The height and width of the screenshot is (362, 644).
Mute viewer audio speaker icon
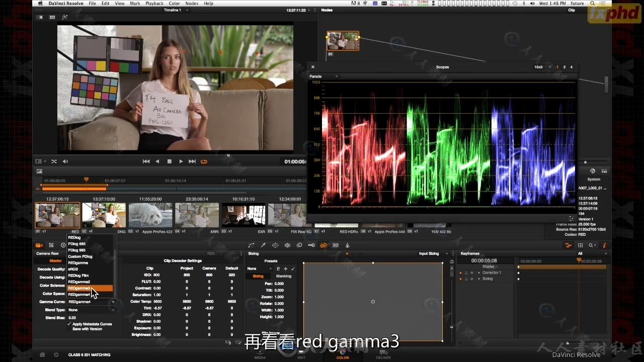coord(65,161)
